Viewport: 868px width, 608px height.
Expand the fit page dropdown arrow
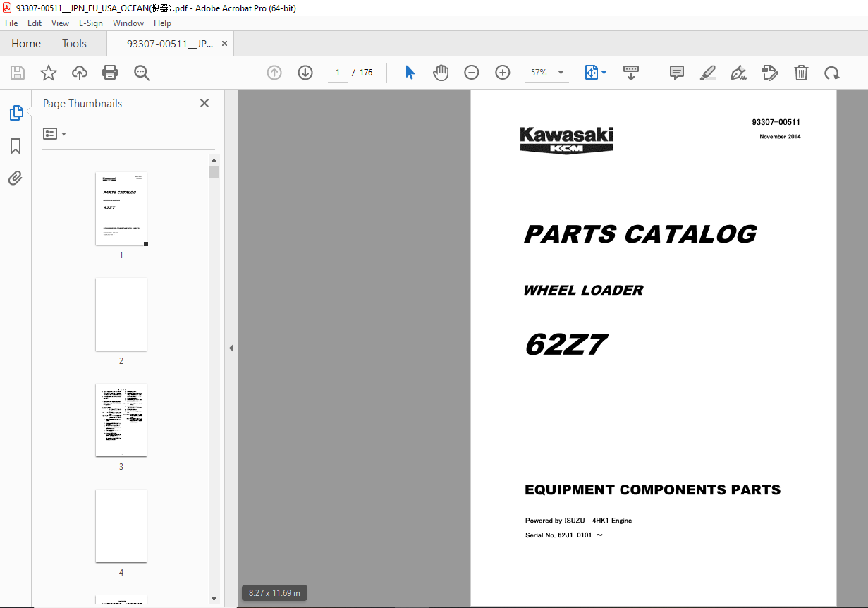pyautogui.click(x=604, y=73)
